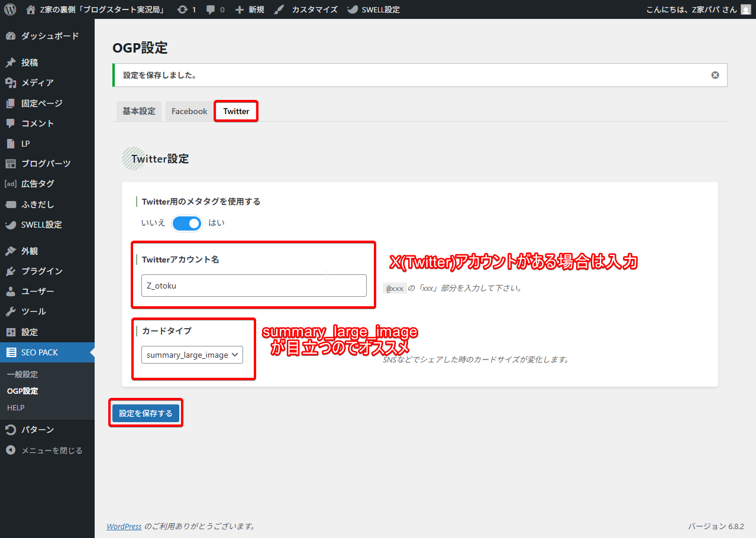Click the SWELL設定 sidebar icon
The width and height of the screenshot is (756, 538).
click(11, 225)
